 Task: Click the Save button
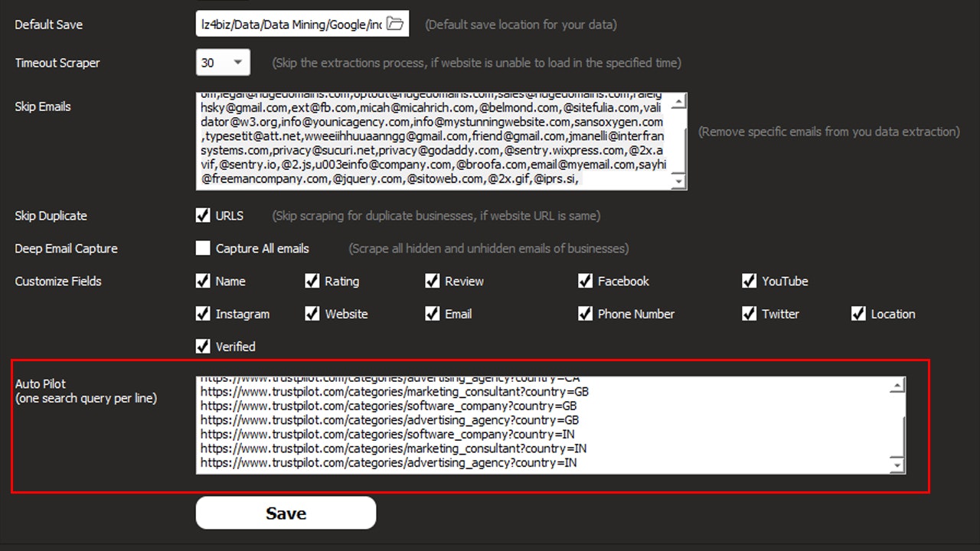[x=286, y=513]
